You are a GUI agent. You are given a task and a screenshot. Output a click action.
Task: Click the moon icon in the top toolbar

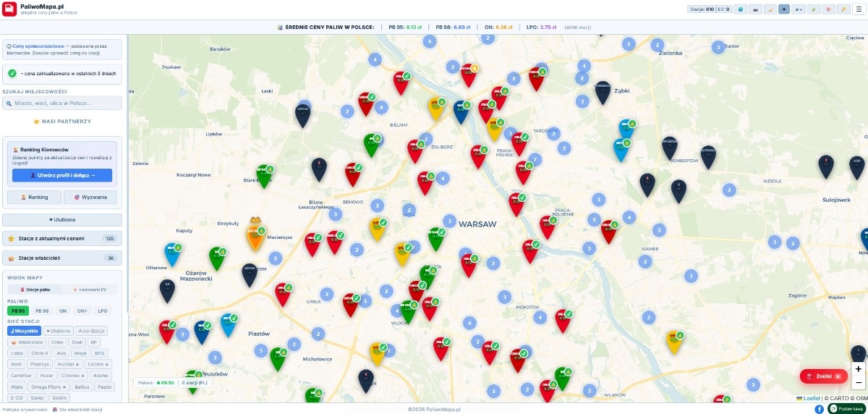(770, 9)
